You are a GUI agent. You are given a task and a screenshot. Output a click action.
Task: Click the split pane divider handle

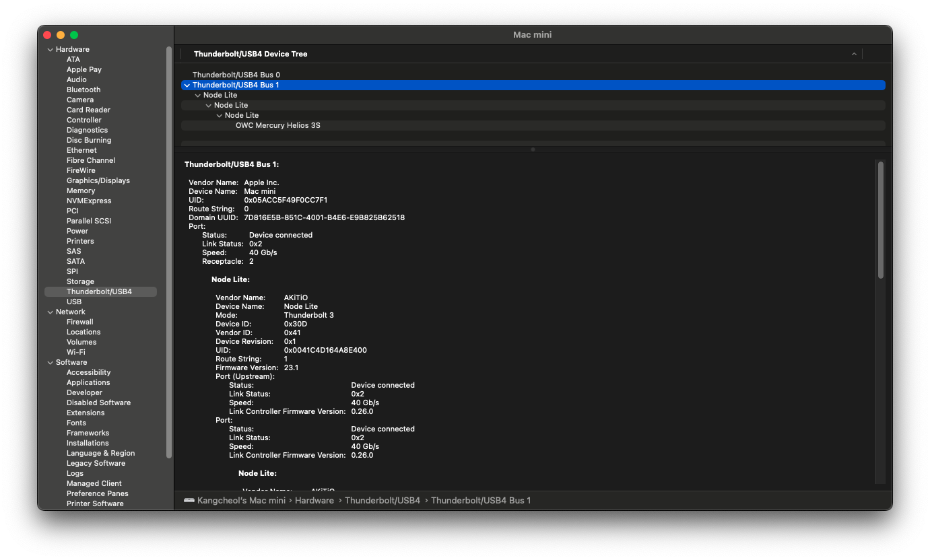[x=533, y=149]
